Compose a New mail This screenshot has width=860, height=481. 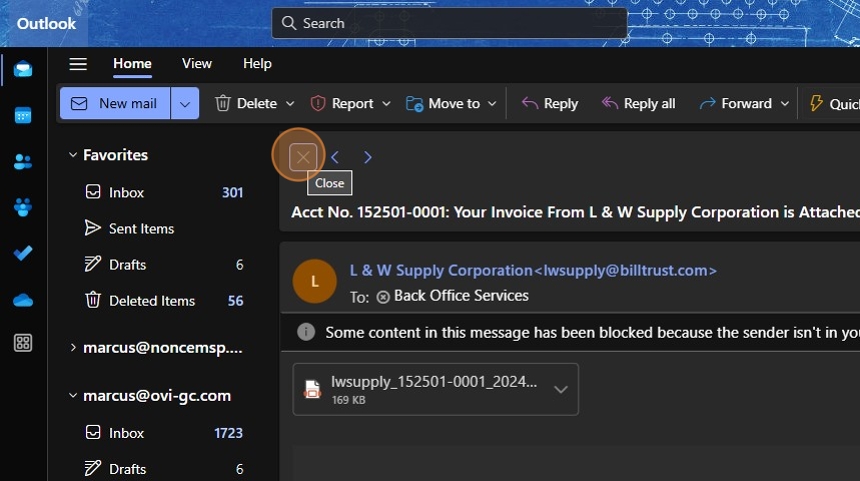[115, 103]
